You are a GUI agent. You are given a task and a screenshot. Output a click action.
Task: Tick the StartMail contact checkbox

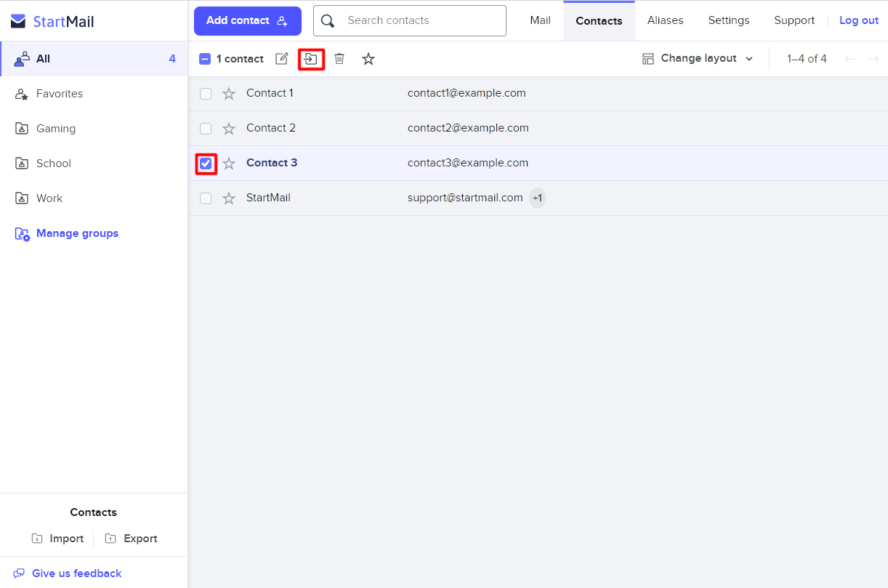click(x=206, y=198)
